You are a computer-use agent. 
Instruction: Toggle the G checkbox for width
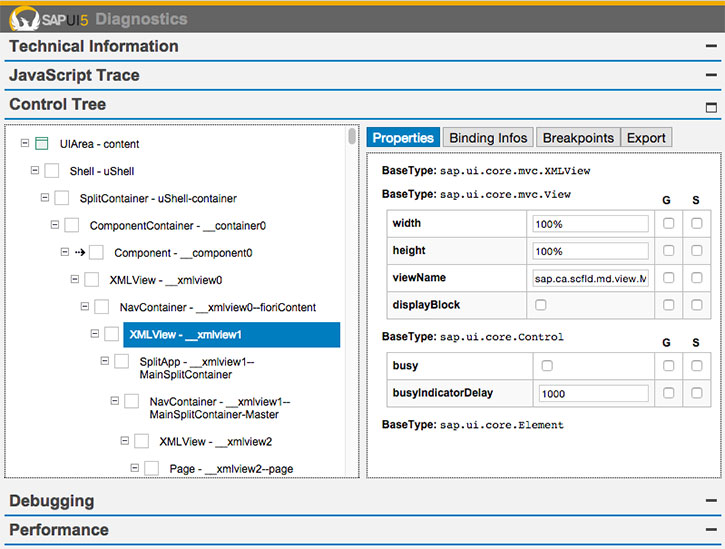coord(668,223)
